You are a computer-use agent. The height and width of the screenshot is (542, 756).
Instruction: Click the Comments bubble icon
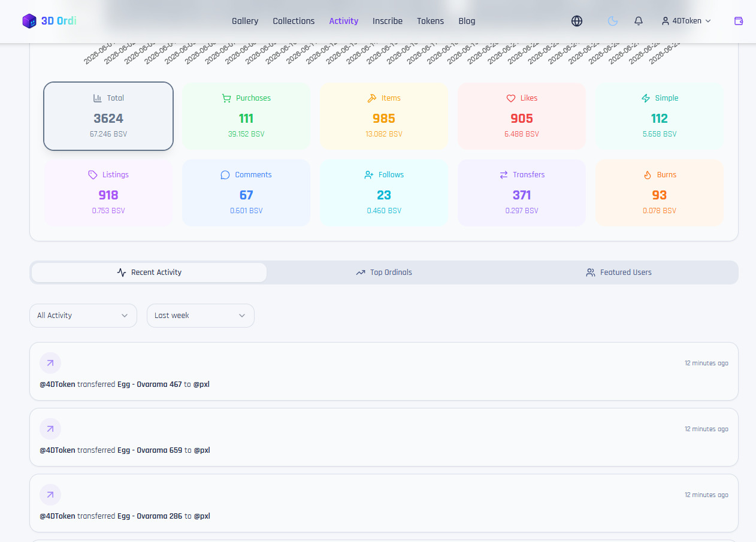(x=225, y=175)
